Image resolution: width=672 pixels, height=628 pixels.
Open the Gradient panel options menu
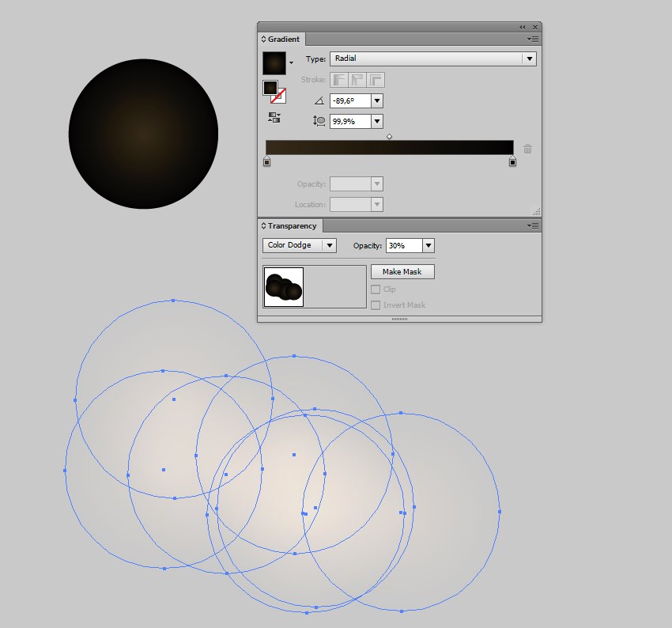pyautogui.click(x=533, y=39)
